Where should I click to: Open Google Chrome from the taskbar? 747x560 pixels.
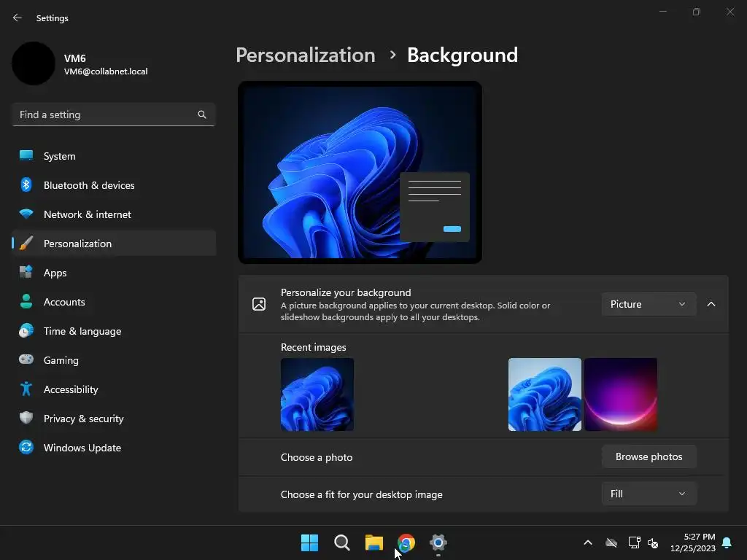[406, 542]
